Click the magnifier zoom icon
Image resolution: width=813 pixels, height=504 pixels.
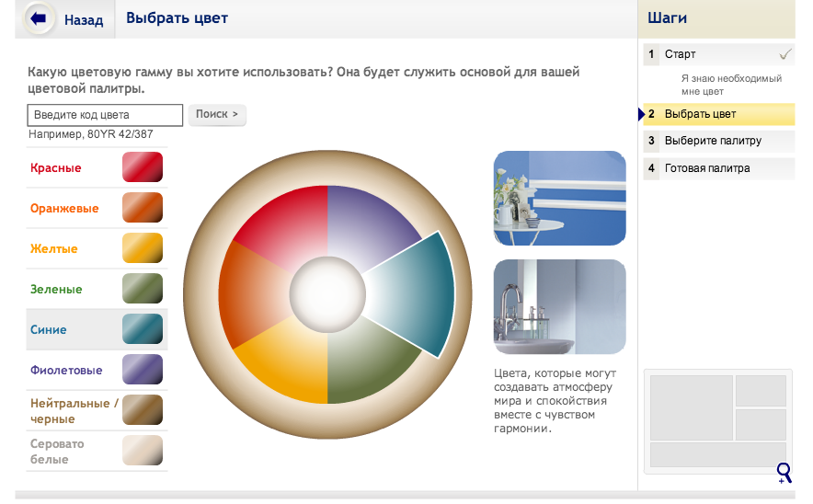pos(784,473)
